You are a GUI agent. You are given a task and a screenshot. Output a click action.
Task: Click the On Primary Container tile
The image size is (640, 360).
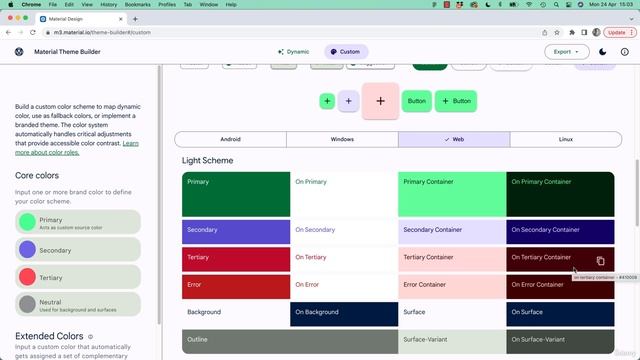[560, 194]
